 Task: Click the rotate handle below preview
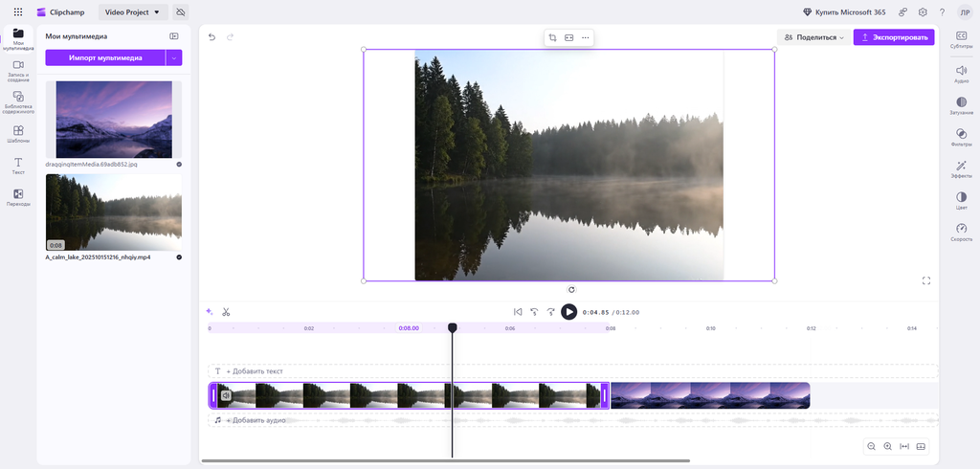571,289
